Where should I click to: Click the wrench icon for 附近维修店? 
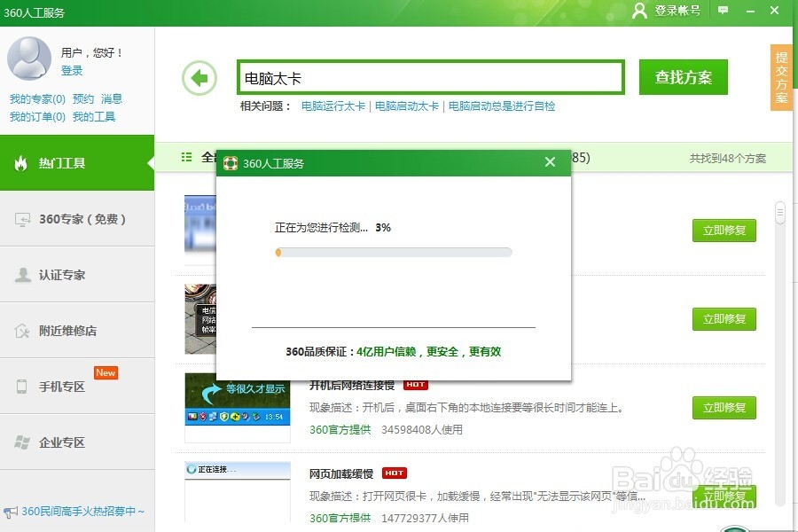[22, 331]
